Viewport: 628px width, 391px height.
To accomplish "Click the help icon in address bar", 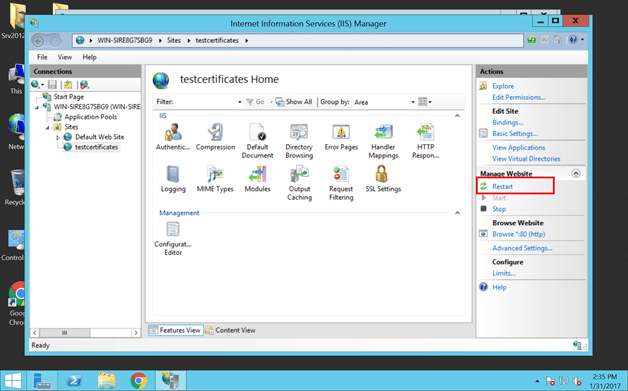I will click(573, 40).
